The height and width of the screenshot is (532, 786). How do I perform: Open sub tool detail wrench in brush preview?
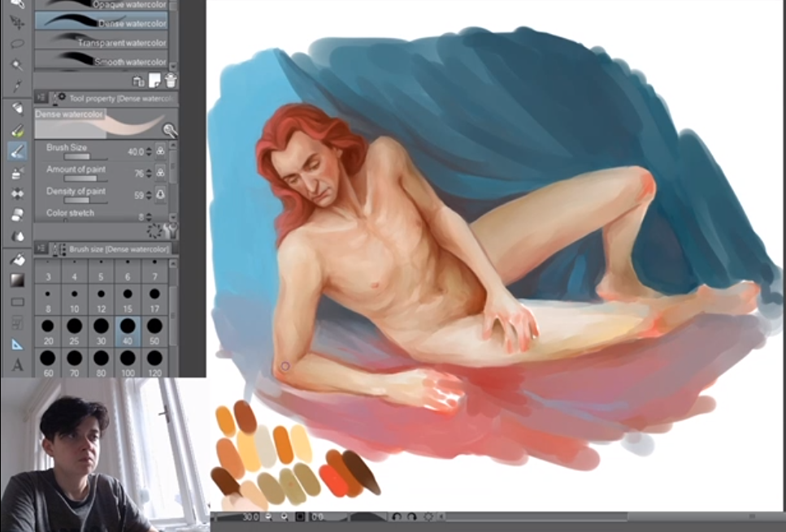[170, 131]
